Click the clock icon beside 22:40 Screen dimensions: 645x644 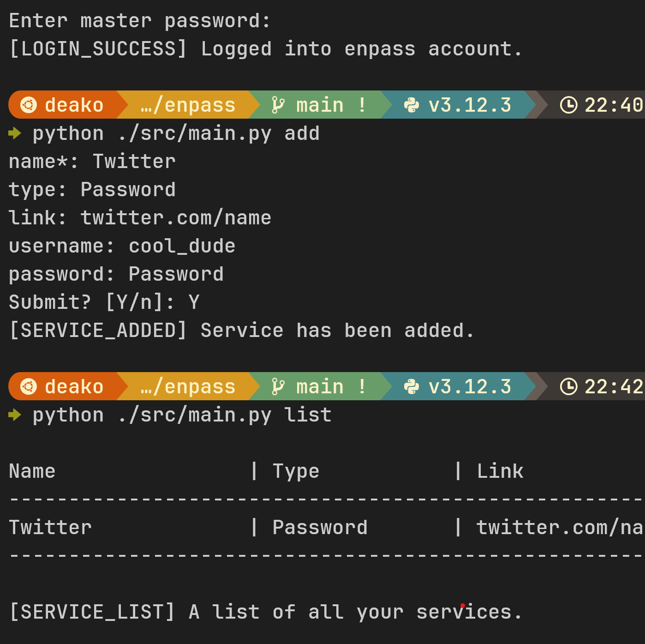(x=568, y=105)
